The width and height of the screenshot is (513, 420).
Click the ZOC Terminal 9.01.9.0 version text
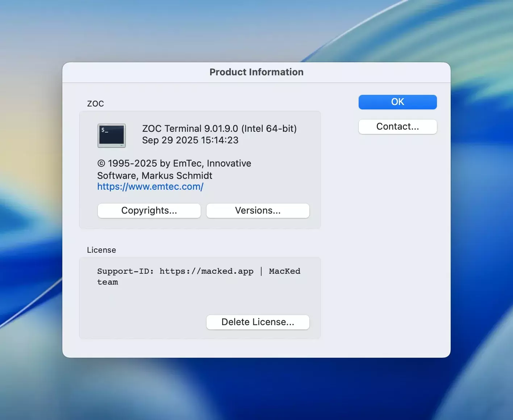(x=190, y=129)
